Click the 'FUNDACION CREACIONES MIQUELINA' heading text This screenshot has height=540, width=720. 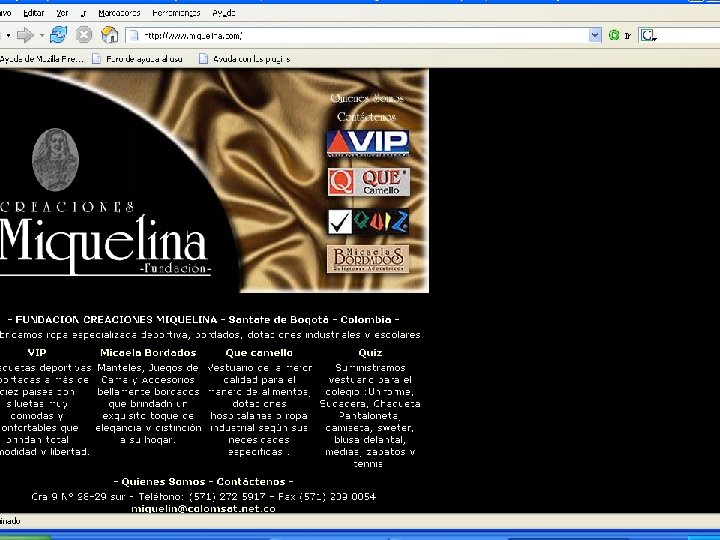(116, 320)
